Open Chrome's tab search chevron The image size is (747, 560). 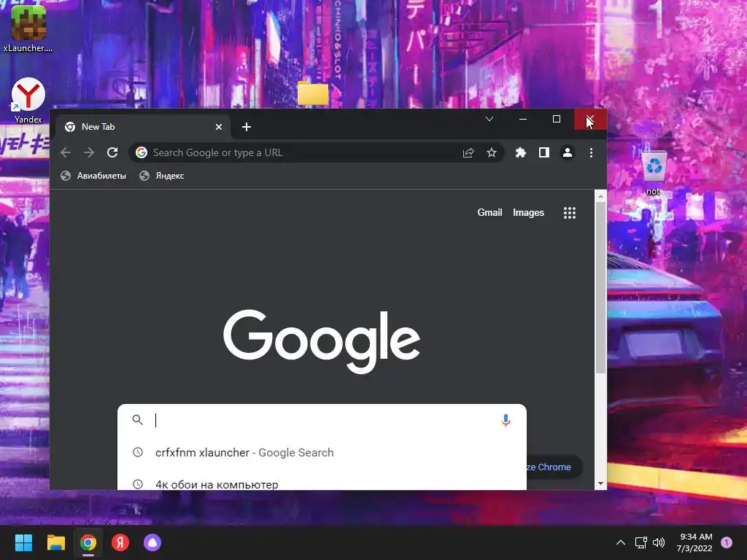(489, 119)
